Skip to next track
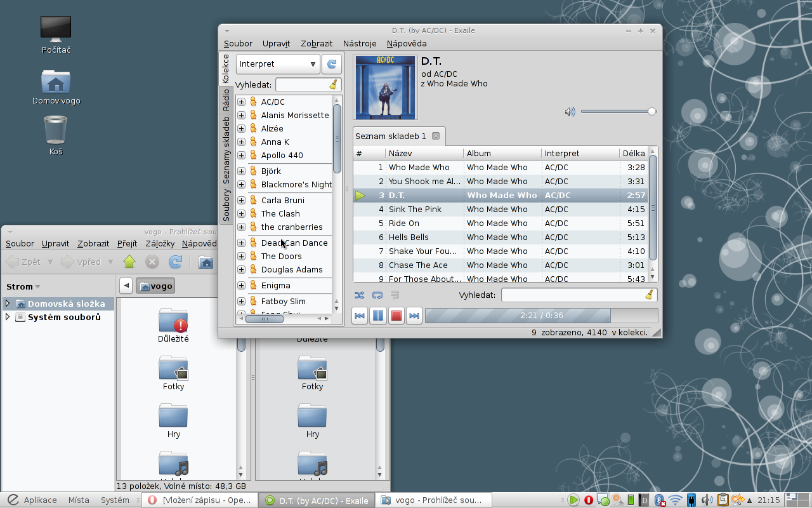 click(414, 316)
